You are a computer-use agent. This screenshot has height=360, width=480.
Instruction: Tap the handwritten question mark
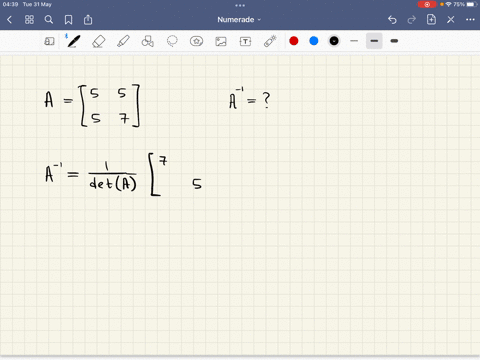click(x=266, y=100)
